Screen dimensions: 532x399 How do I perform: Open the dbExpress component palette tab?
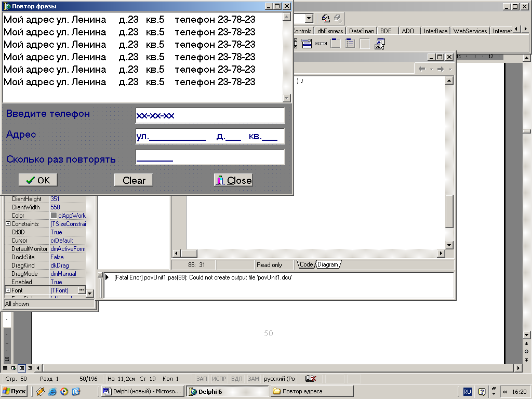click(330, 31)
